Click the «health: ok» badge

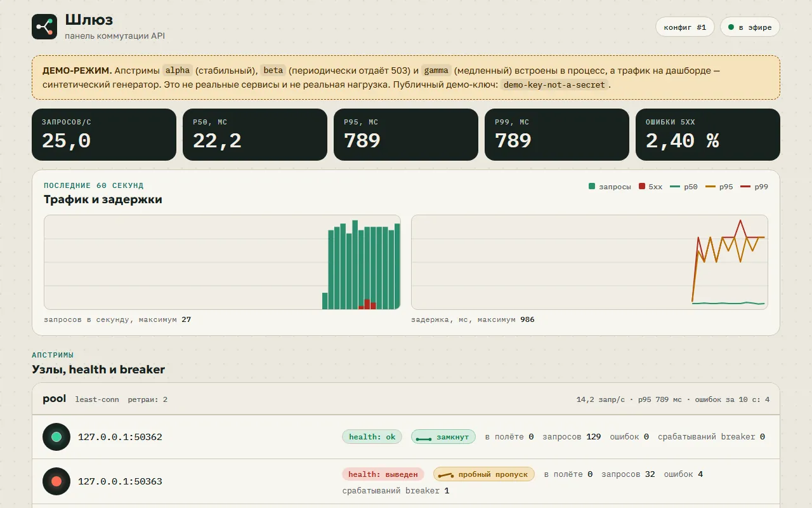click(x=372, y=437)
